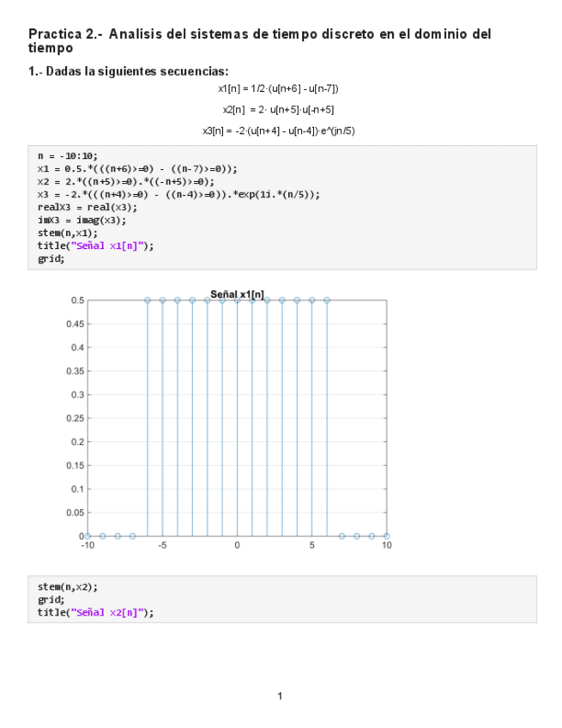
Task: Click the x2[n] equation line
Action: coord(279,110)
